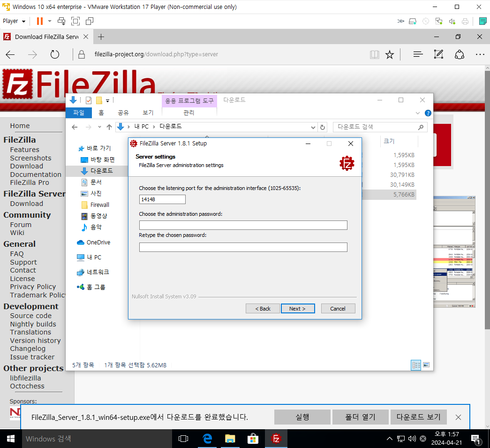
Task: Open Edge share icon
Action: [x=459, y=54]
